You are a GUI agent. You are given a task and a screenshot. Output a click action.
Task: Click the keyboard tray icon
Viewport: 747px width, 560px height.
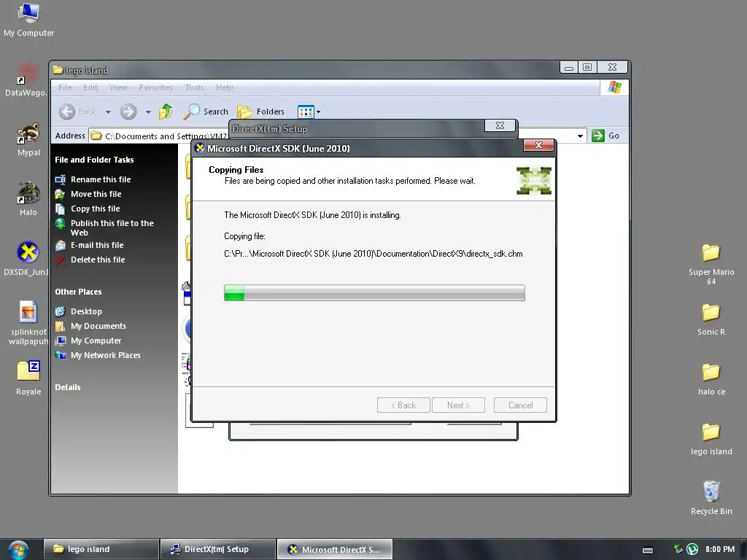click(x=648, y=550)
